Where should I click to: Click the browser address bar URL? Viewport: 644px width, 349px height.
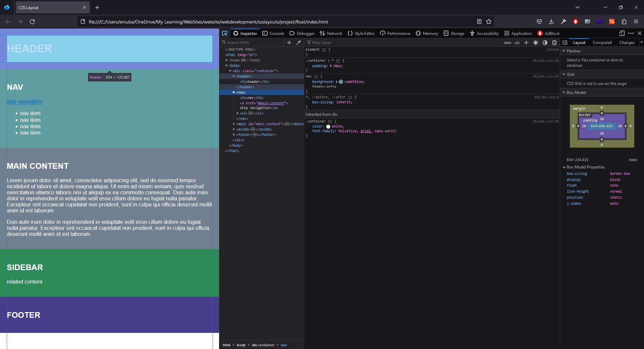(208, 22)
